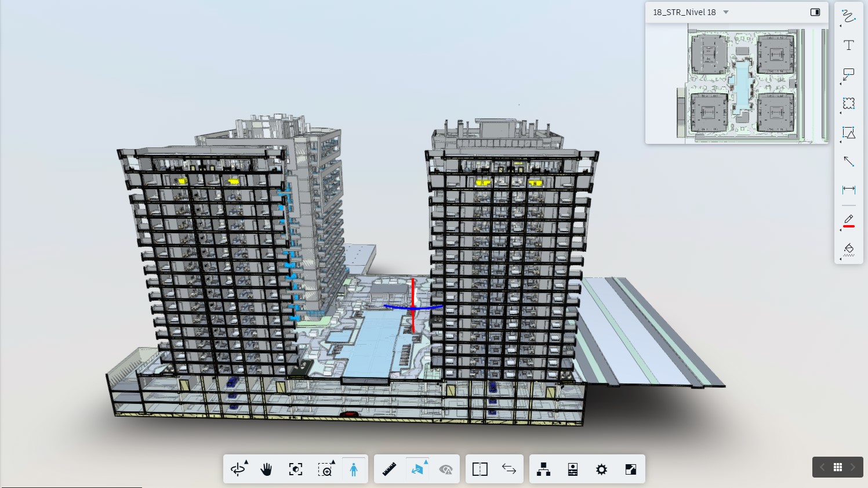Image resolution: width=868 pixels, height=488 pixels.
Task: Toggle the section analysis tool off
Action: pos(418,469)
